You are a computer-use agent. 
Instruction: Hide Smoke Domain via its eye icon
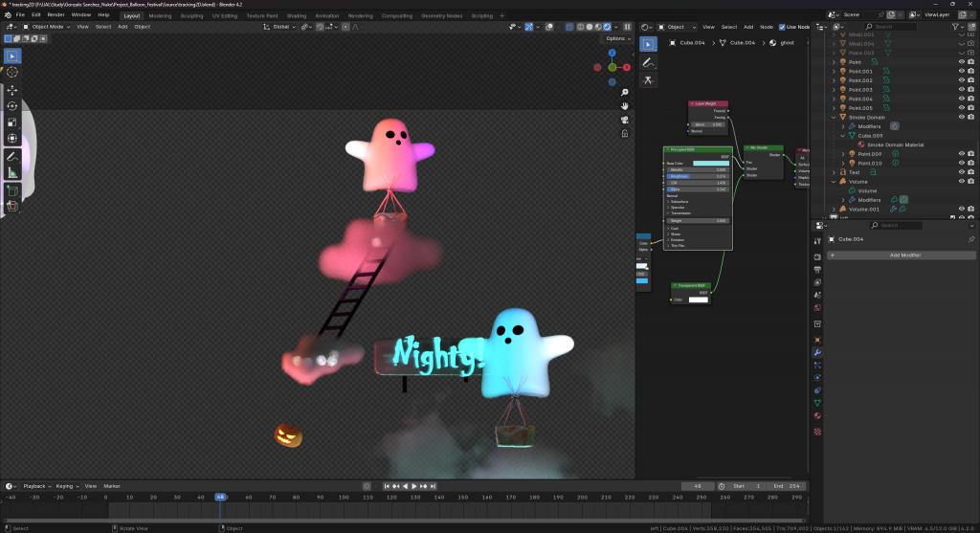(961, 117)
